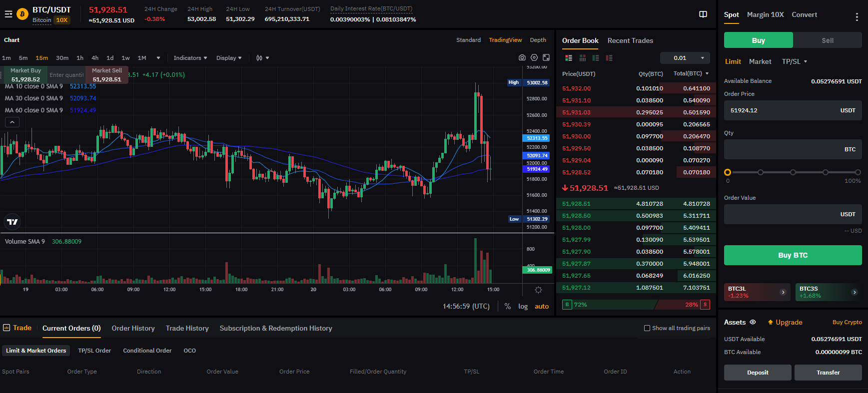Click the 10X leverage badge beside Bitcoin
868x393 pixels.
[62, 20]
